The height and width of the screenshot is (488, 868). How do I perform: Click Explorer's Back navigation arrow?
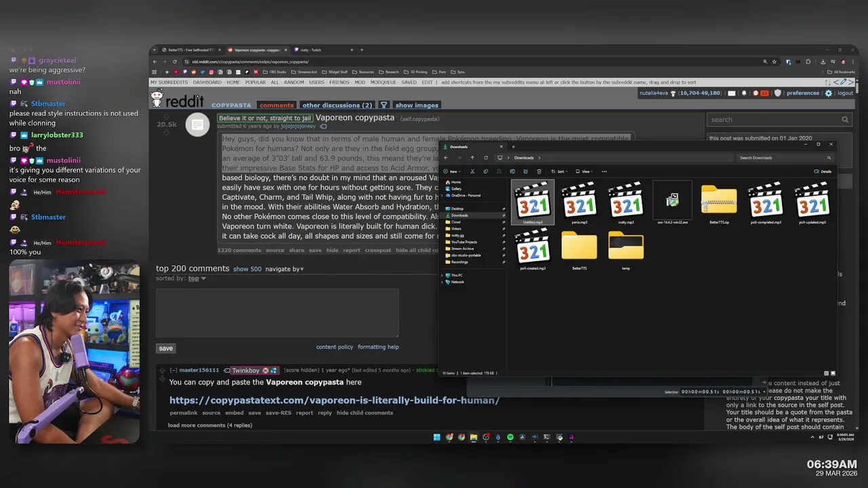coord(446,158)
